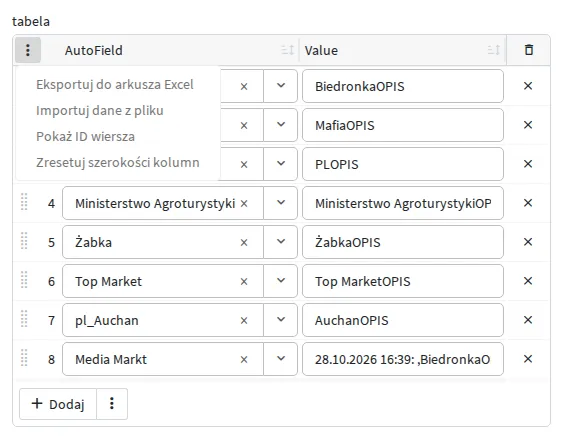Choose Eksportuj do arkusza Excel
This screenshot has width=563, height=438.
[115, 85]
